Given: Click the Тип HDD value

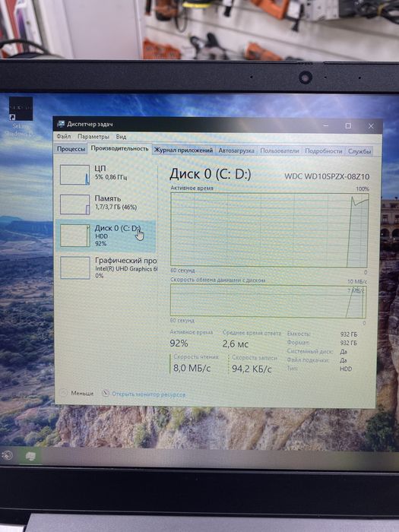Looking at the screenshot, I should tap(346, 369).
